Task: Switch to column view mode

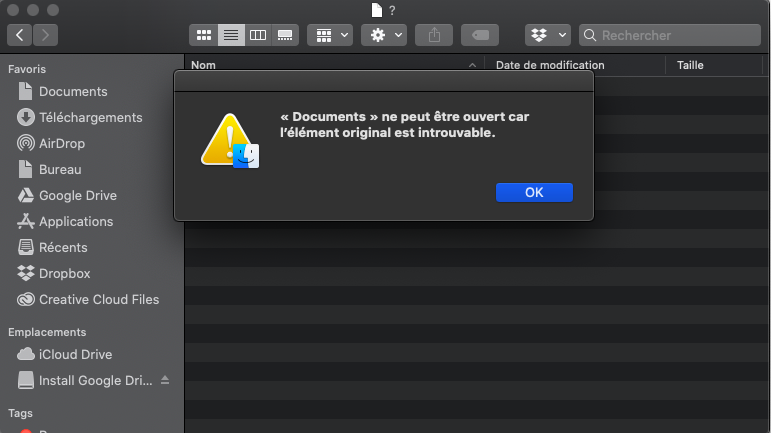Action: click(x=258, y=35)
